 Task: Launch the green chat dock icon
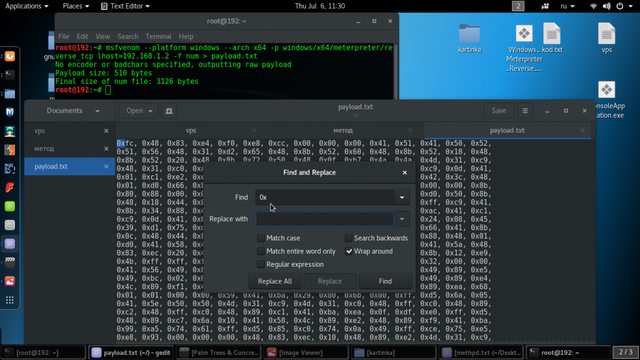coord(10,206)
